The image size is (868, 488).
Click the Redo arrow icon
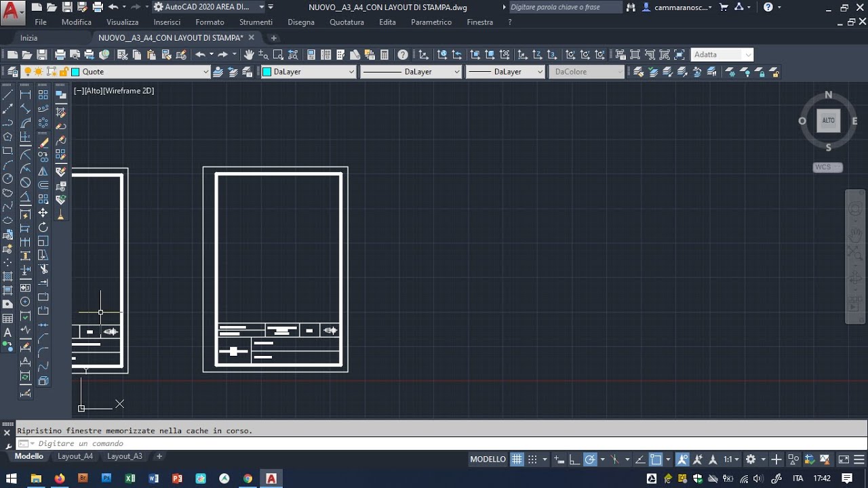222,55
